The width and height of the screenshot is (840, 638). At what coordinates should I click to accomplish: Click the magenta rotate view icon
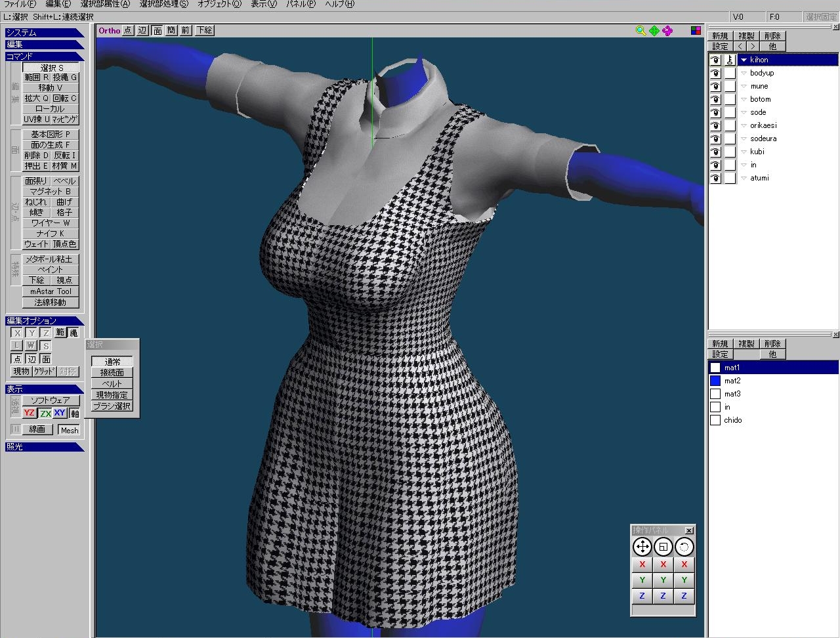point(667,31)
